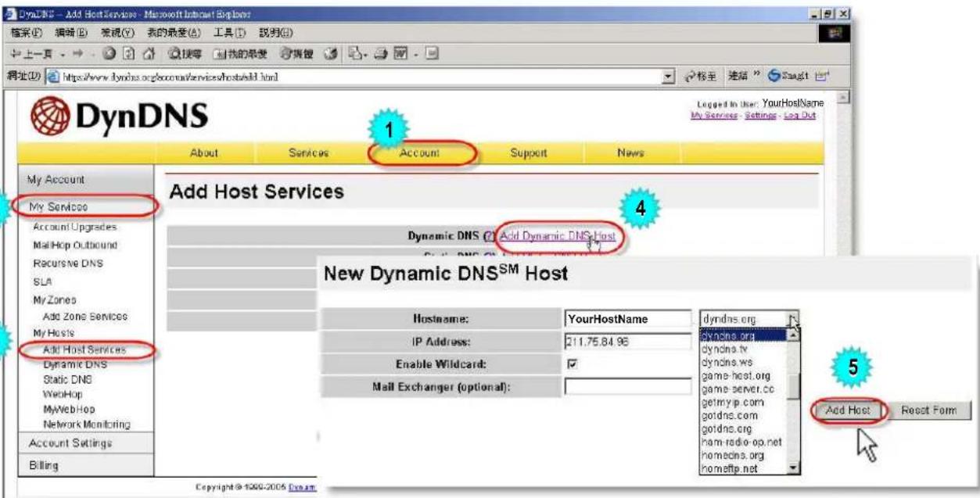Image resolution: width=980 pixels, height=498 pixels.
Task: Choose game-host.org from domain list
Action: pyautogui.click(x=736, y=376)
